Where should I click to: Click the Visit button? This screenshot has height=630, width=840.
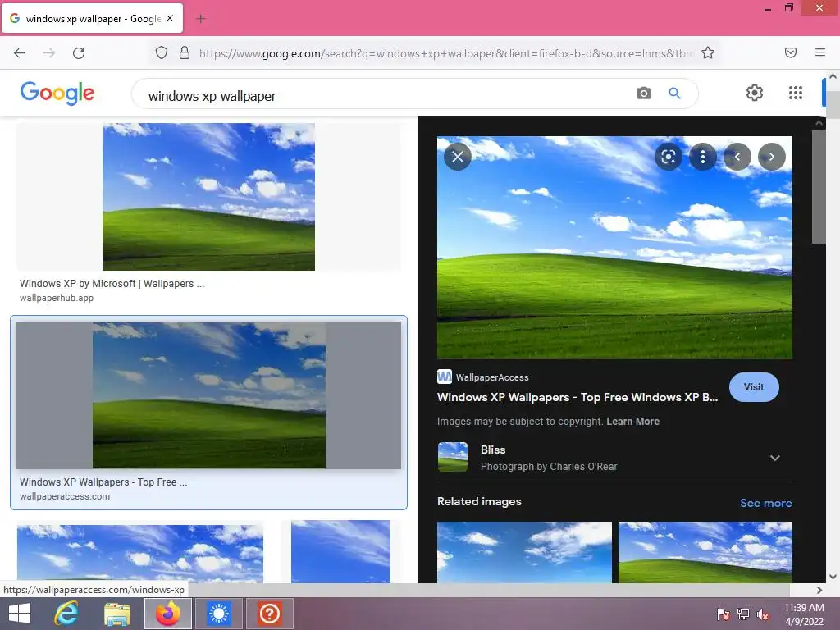[x=754, y=387]
